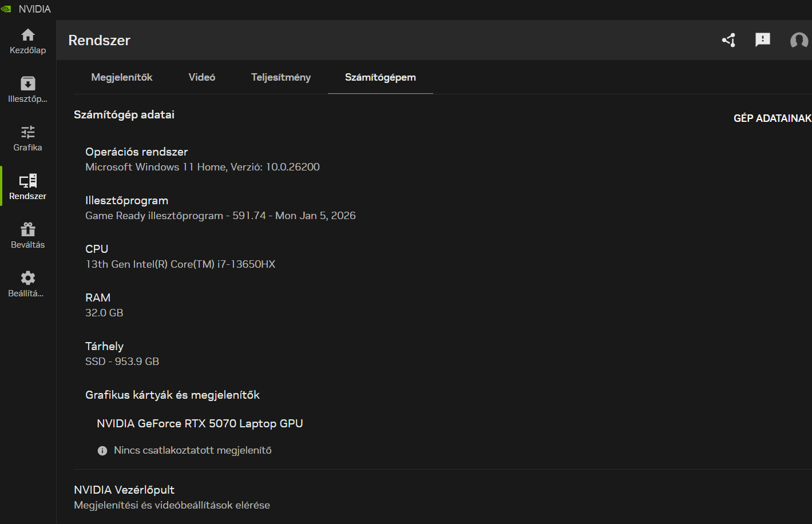Click the Tárhely label
Screen dimensions: 812x524
pyautogui.click(x=104, y=346)
